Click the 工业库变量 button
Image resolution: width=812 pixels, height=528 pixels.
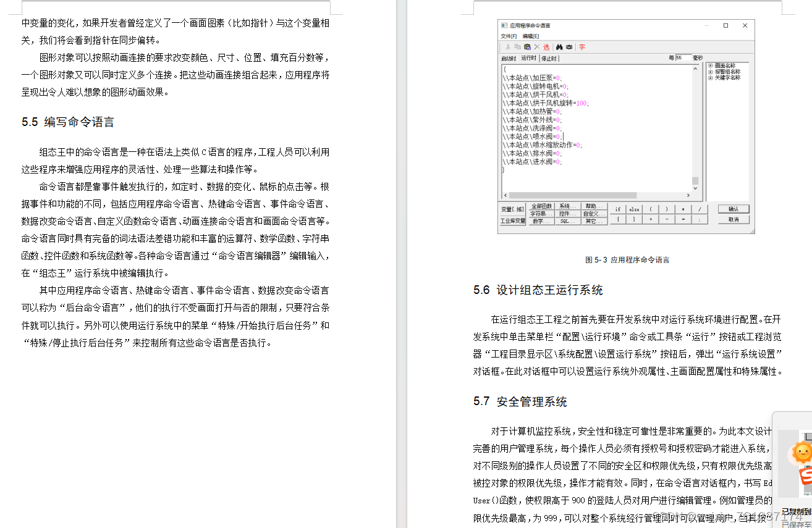(x=513, y=221)
